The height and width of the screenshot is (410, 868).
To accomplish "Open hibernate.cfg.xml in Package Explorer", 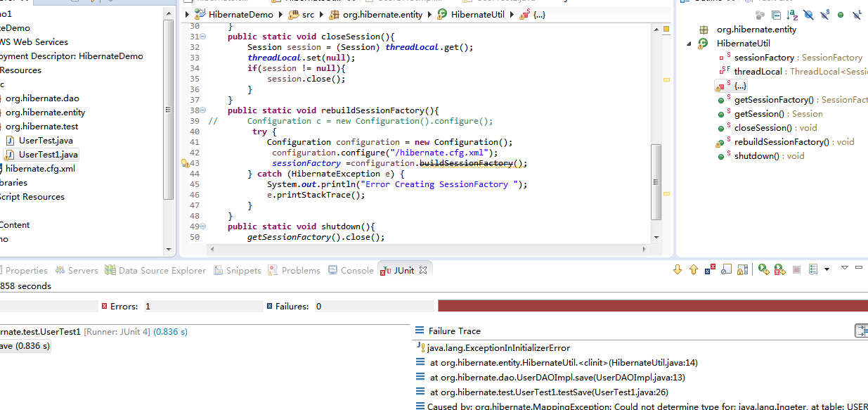I will (40, 169).
